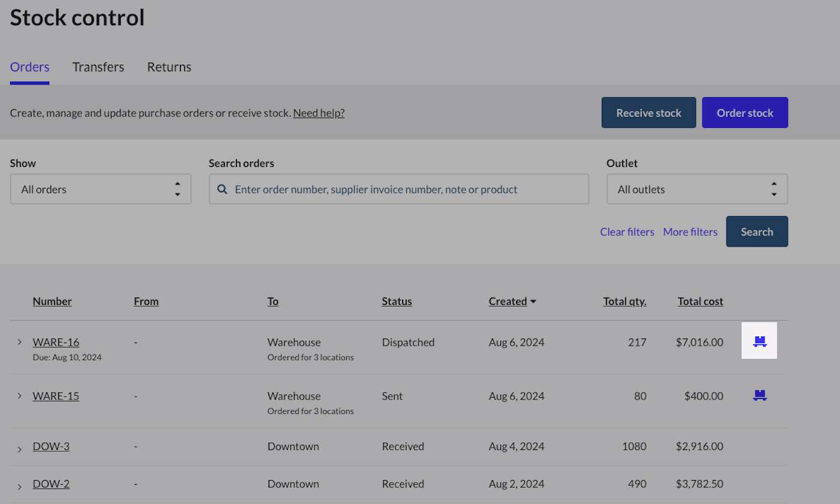Click the dispatch truck icon on WARE-15 row
Image resolution: width=840 pixels, height=504 pixels.
click(x=760, y=395)
